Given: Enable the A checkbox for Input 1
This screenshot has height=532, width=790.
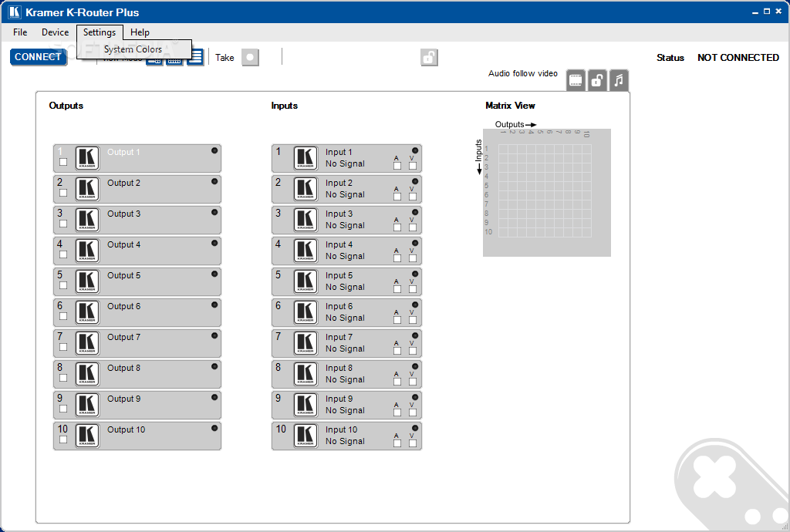Looking at the screenshot, I should coord(397,166).
